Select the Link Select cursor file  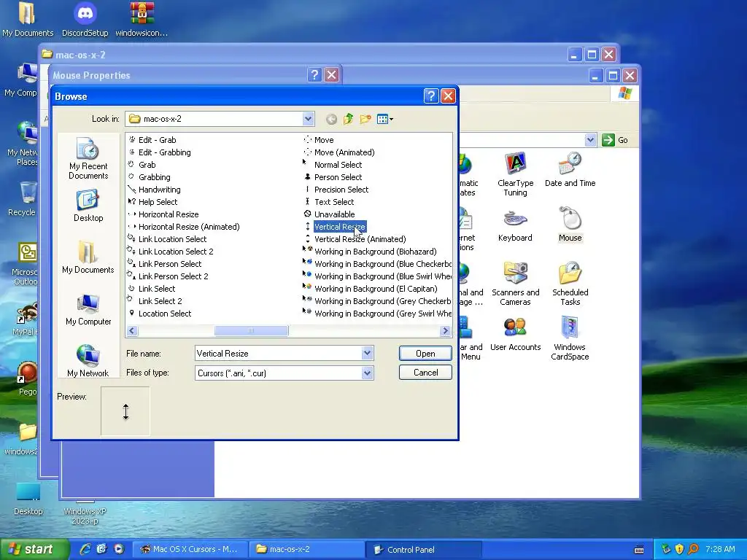tap(152, 289)
